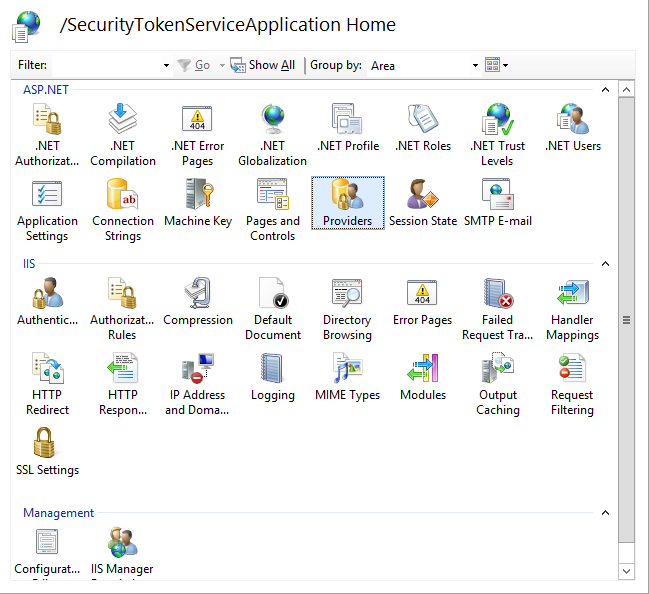Image resolution: width=649 pixels, height=594 pixels.
Task: Click the scroll up arrow
Action: [626, 89]
